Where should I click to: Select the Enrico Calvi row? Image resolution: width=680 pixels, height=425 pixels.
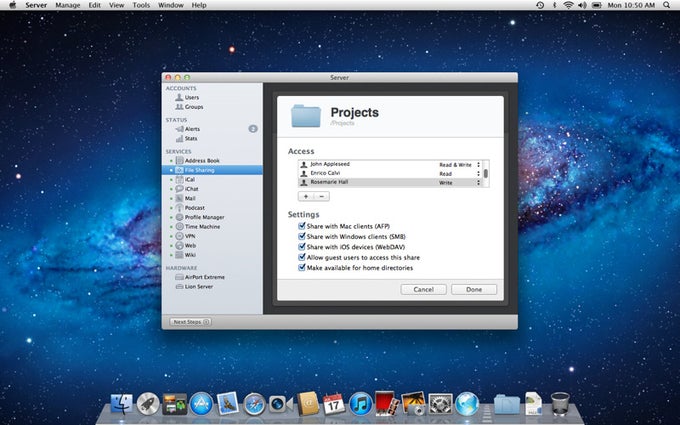390,173
